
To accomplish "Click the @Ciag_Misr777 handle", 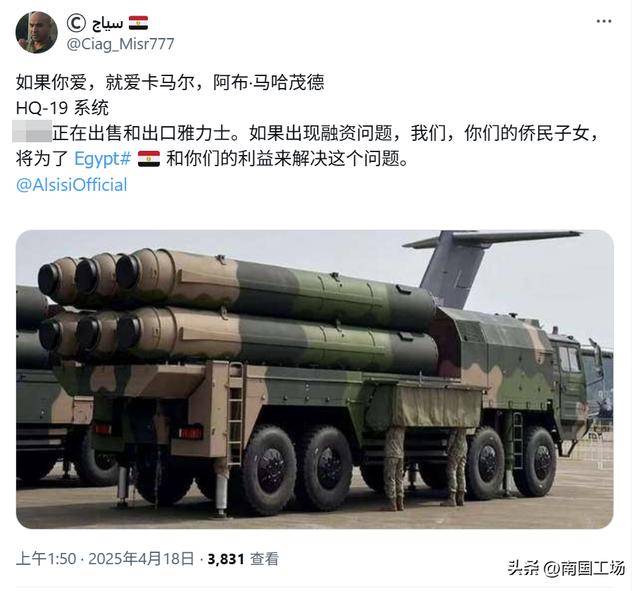I will (x=120, y=44).
